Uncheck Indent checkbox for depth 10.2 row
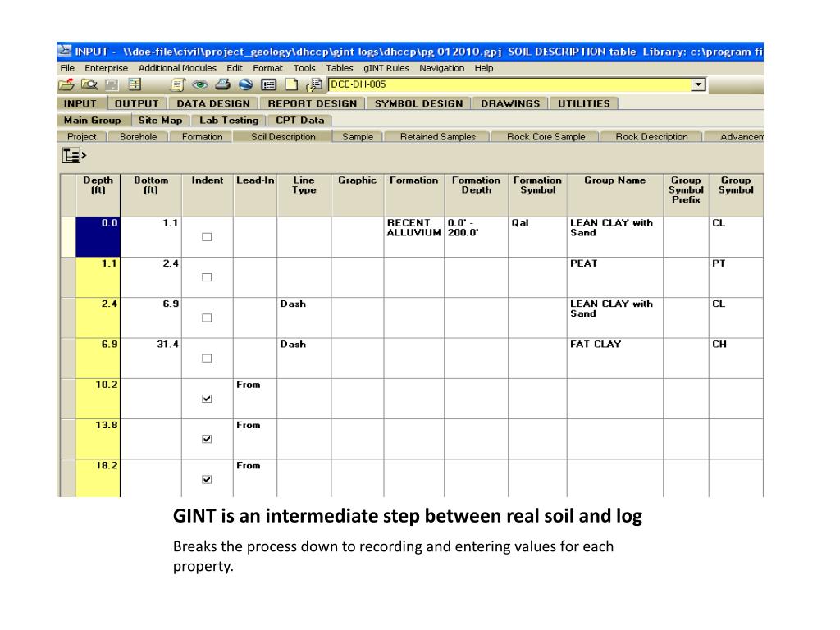This screenshot has height=630, width=840. 207,399
